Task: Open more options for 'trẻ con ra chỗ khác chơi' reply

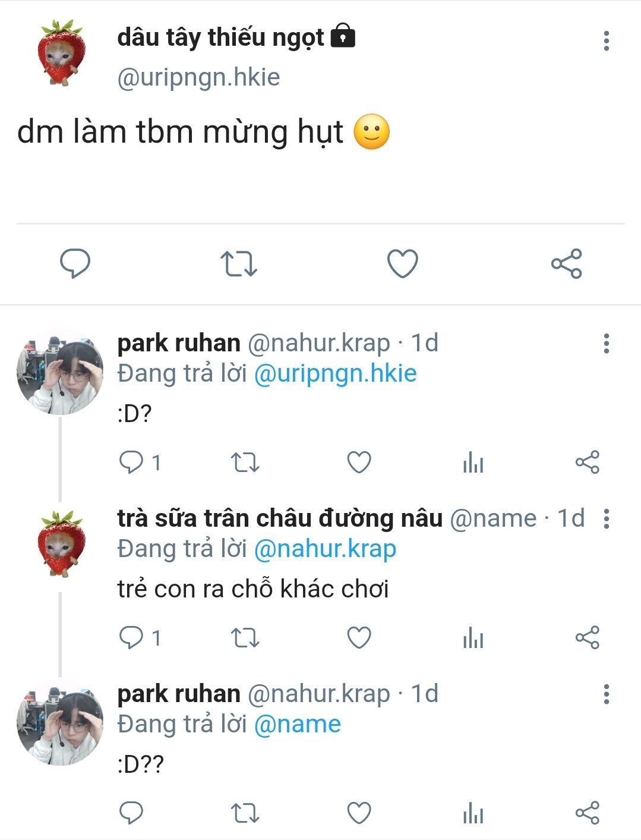Action: click(x=606, y=518)
